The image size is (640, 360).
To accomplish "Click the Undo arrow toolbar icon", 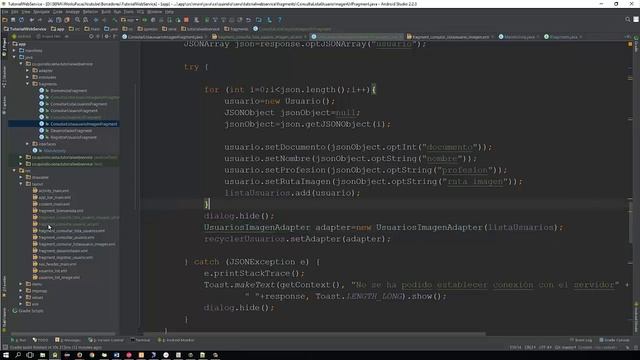I will [32, 20].
